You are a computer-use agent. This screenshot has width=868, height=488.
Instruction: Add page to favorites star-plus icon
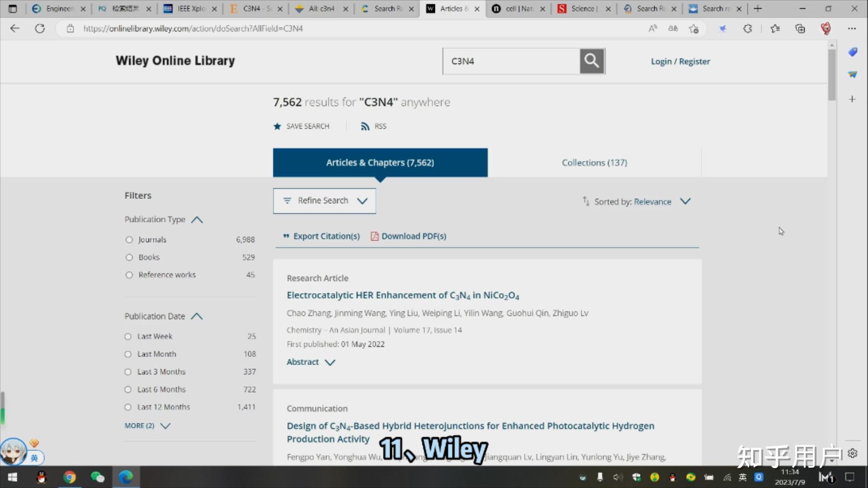click(x=693, y=28)
